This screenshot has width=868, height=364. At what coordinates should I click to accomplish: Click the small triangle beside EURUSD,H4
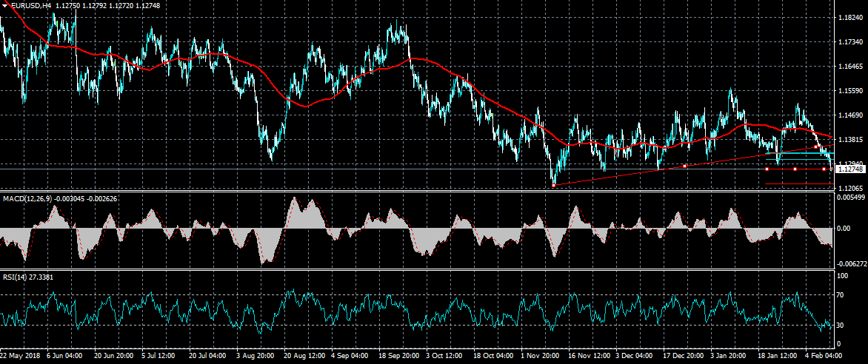pyautogui.click(x=5, y=6)
